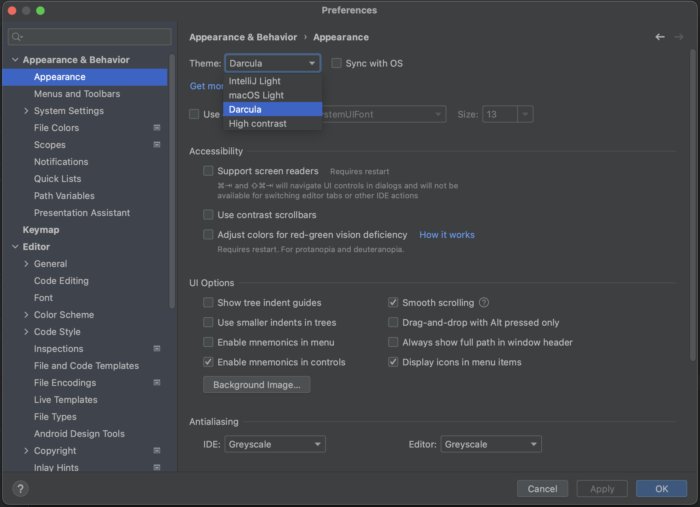
Task: Collapse the Appearance & Behavior tree section
Action: (x=15, y=60)
